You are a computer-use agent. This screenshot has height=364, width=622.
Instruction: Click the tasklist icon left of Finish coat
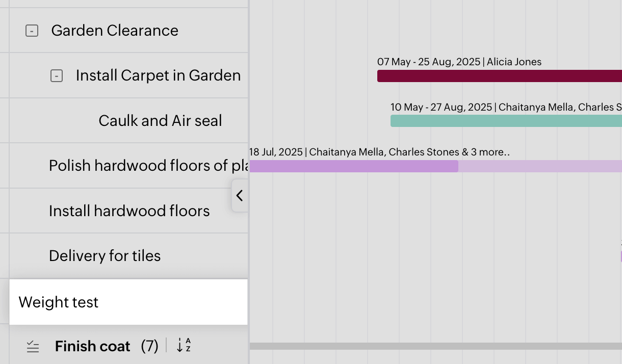pyautogui.click(x=33, y=347)
